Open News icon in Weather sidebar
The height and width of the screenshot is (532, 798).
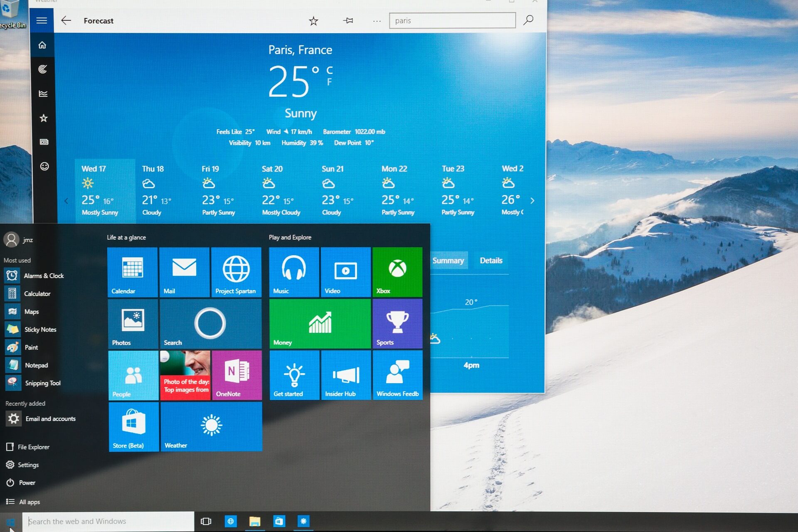44,142
